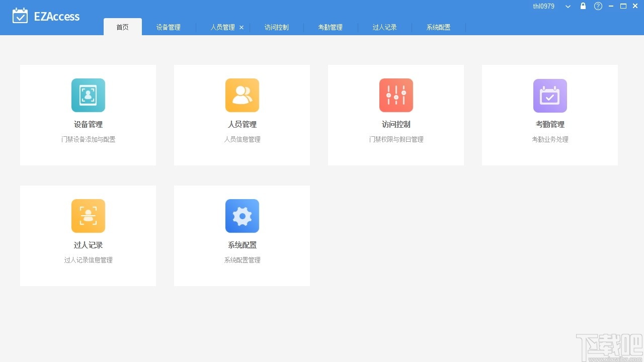Switch to the 首页 tab
The width and height of the screenshot is (644, 362).
click(122, 27)
